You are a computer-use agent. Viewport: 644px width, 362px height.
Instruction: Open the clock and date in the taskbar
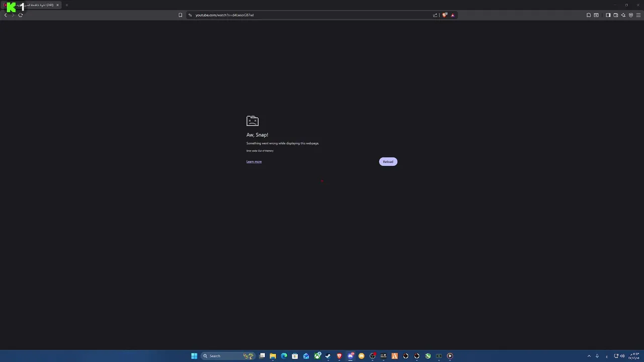click(x=634, y=356)
